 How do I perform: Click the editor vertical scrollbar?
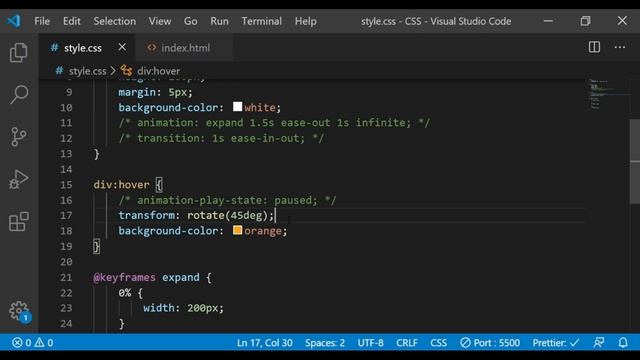[635, 161]
